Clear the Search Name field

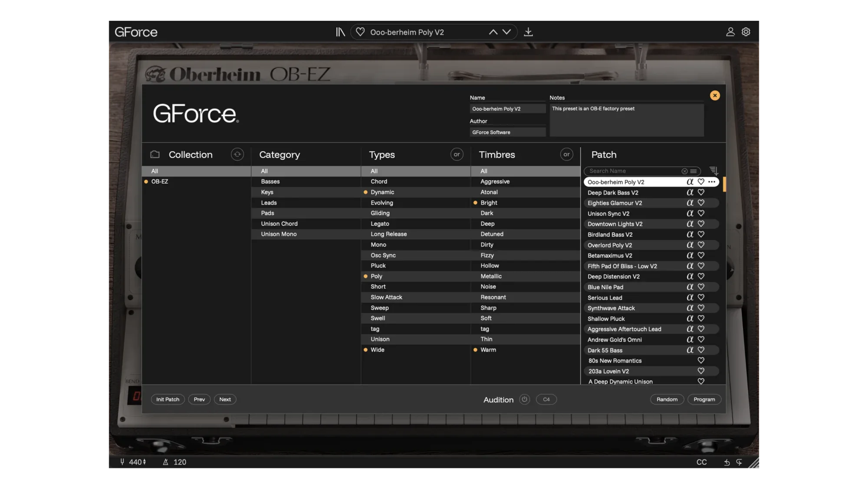coord(684,171)
